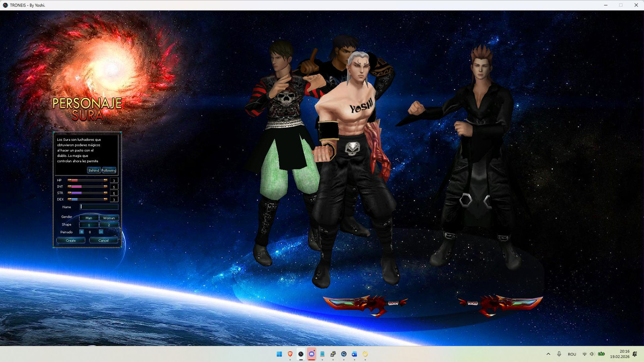Screen dimensions: 644x362
Task: Click the PERSONAJE SURA title
Action: point(87,109)
